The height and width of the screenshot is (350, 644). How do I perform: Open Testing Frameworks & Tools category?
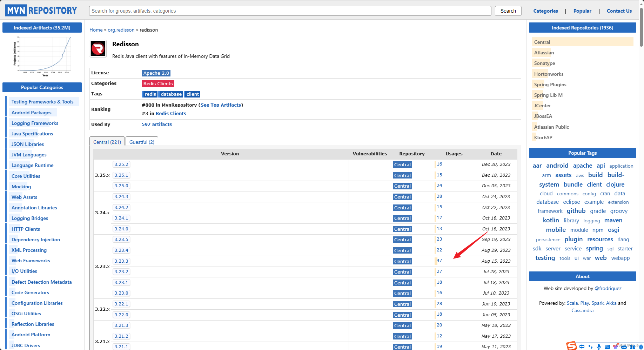(x=42, y=102)
